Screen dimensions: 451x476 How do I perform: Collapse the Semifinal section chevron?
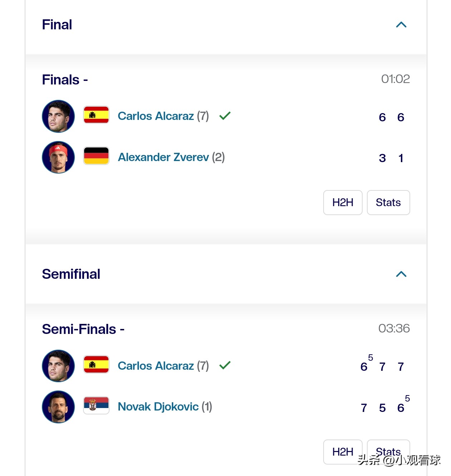click(x=401, y=274)
